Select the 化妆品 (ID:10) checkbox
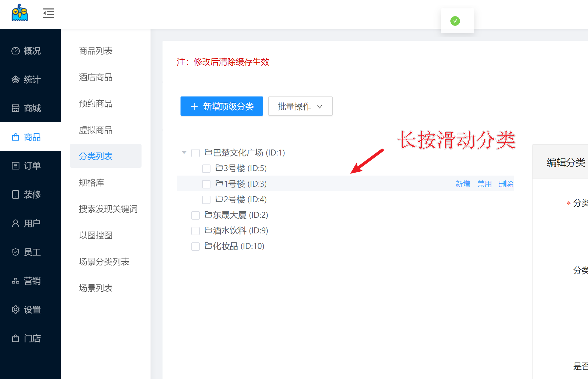588x379 pixels. (196, 247)
